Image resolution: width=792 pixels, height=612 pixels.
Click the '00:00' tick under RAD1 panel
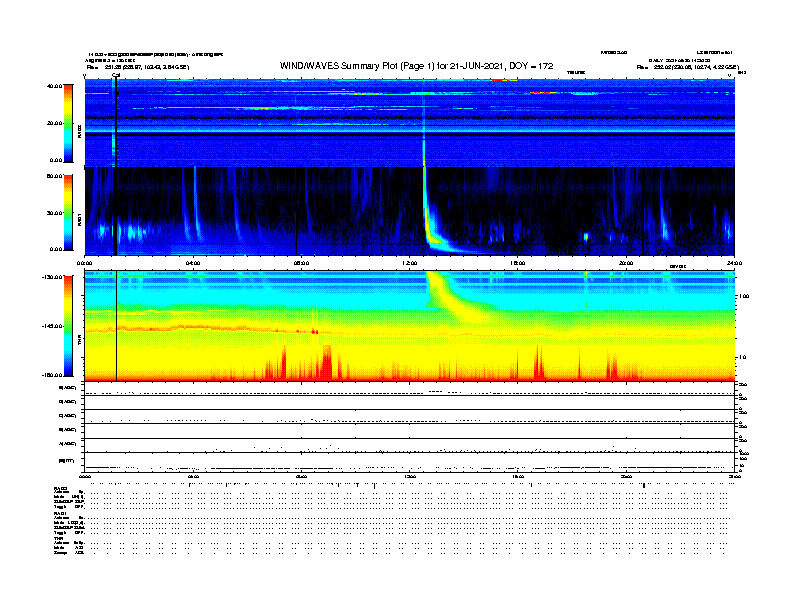pos(84,263)
